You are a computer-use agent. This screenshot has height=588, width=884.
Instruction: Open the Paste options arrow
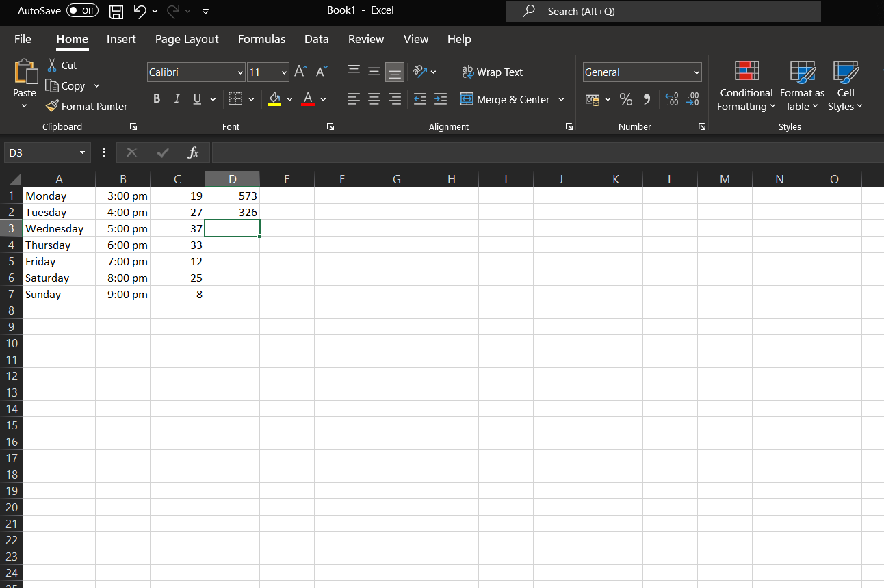(25, 106)
